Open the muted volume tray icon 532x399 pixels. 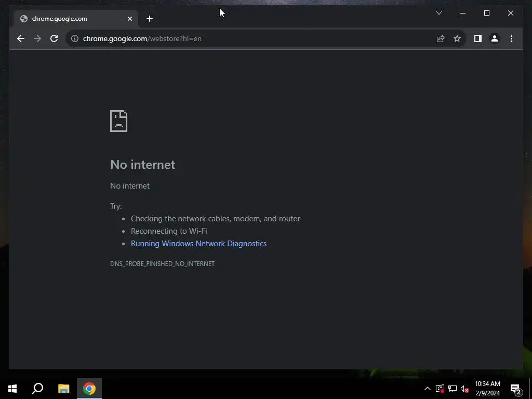click(x=464, y=389)
